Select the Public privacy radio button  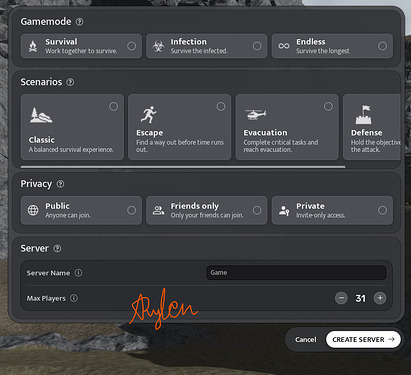click(132, 210)
